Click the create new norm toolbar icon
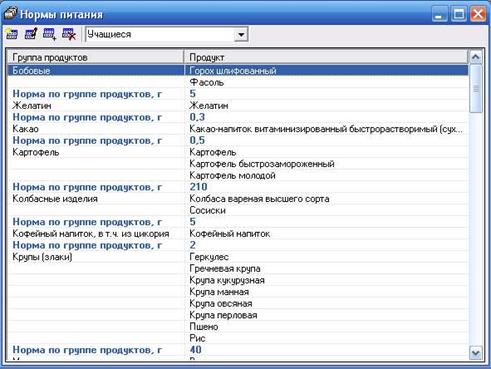The width and height of the screenshot is (491, 369). pyautogui.click(x=11, y=34)
